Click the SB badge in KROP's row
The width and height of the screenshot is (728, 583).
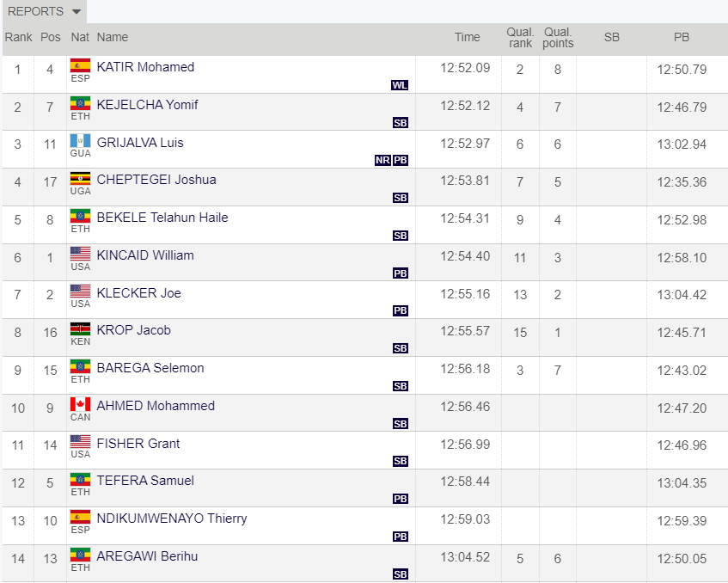pyautogui.click(x=401, y=348)
